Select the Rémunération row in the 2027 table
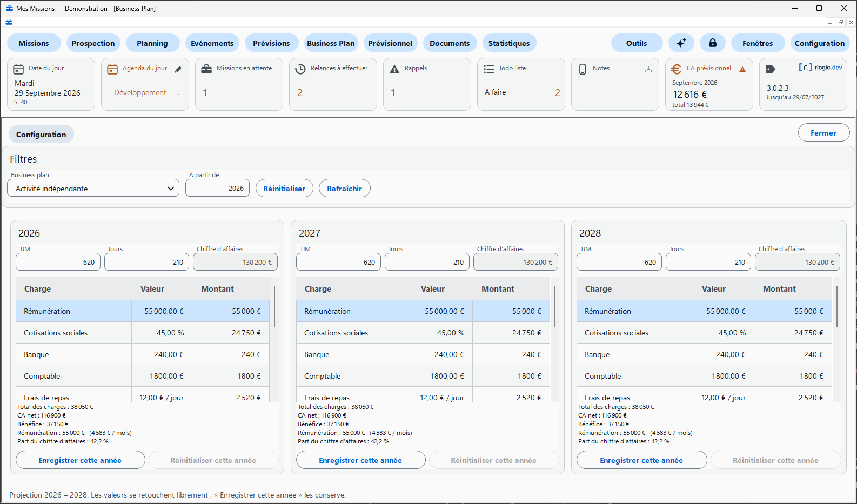The height and width of the screenshot is (504, 857). (423, 311)
